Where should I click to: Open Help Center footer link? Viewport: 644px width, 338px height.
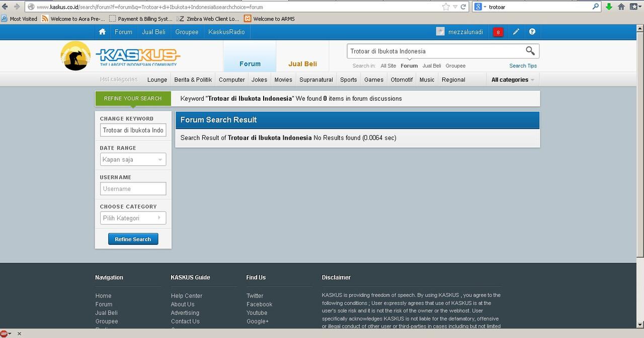pos(186,296)
